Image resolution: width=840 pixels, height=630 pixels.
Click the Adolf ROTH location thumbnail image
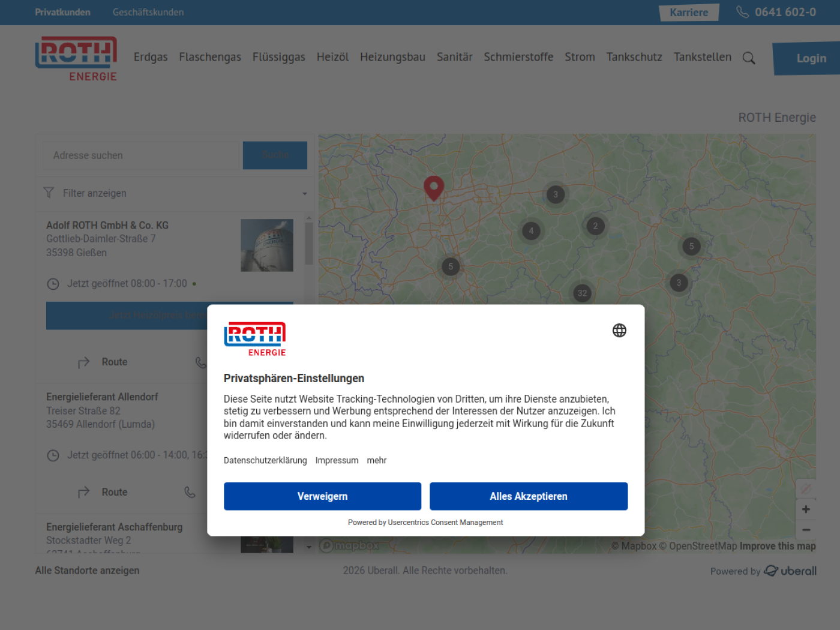267,245
